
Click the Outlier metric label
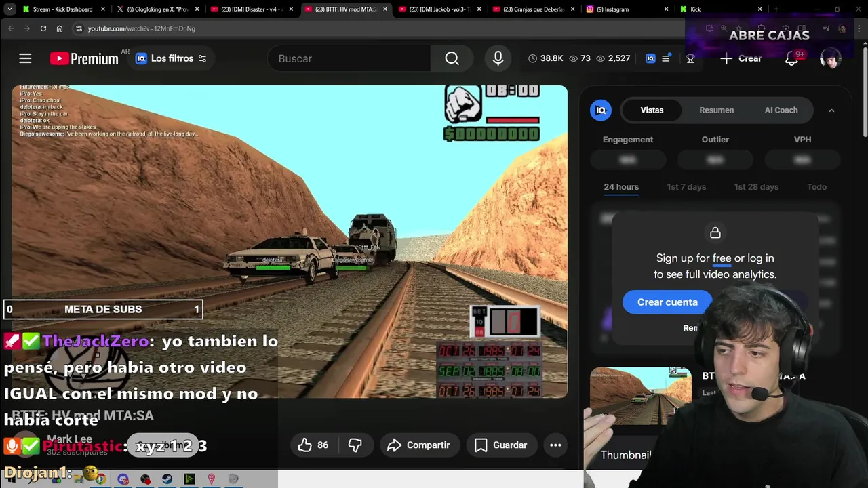click(715, 140)
